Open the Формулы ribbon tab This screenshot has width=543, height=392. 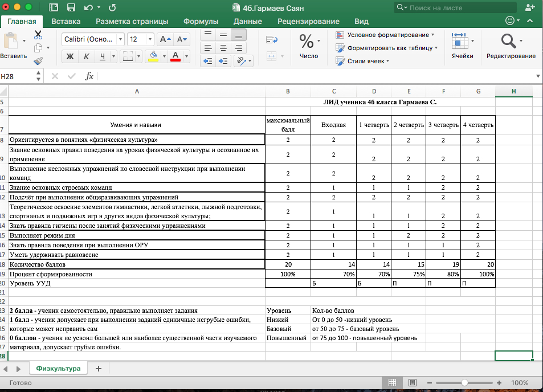point(201,21)
